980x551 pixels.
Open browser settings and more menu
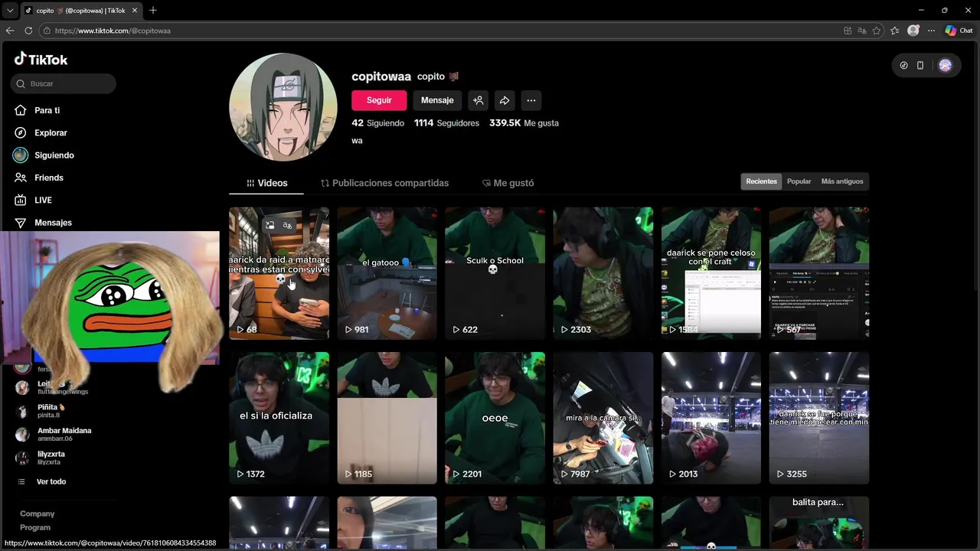931,31
